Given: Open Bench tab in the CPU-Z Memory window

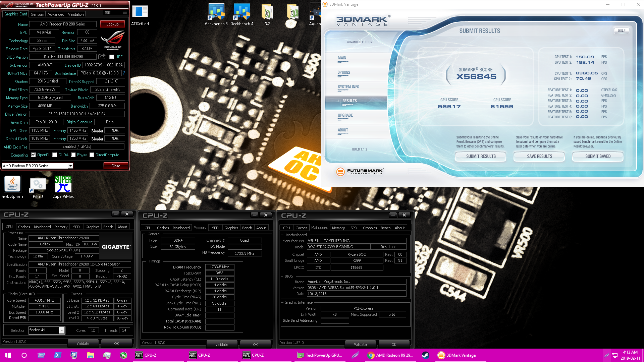Looking at the screenshot, I should coord(247,228).
